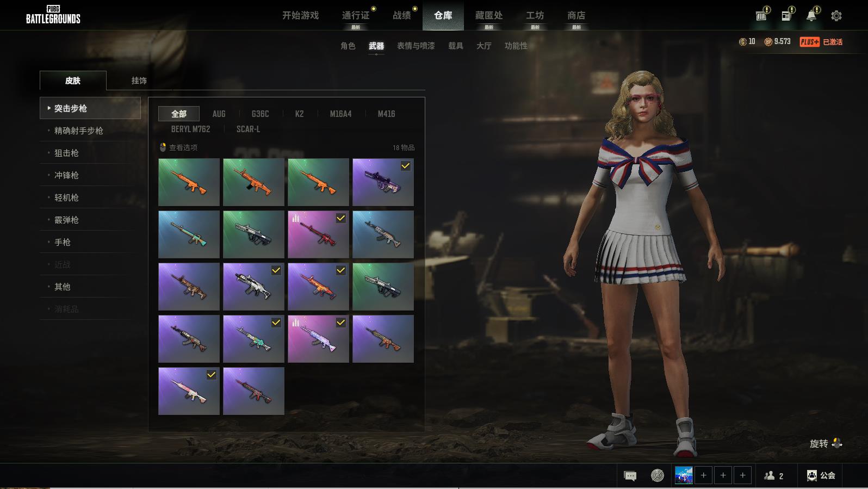Switch to 功能性 utility sub-tab
The width and height of the screenshot is (868, 489).
pos(516,46)
